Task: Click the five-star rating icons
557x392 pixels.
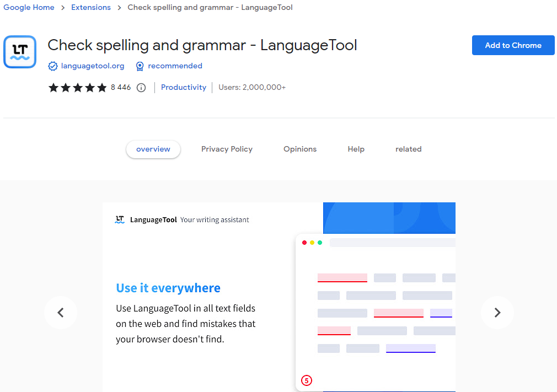Action: 77,87
